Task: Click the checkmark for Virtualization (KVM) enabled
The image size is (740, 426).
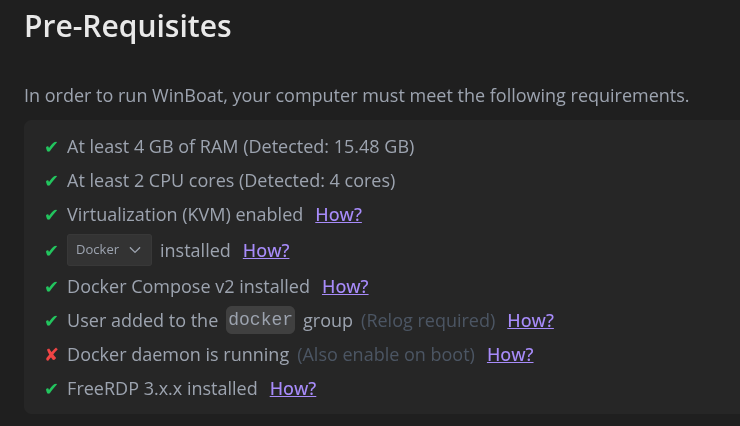Action: 51,215
